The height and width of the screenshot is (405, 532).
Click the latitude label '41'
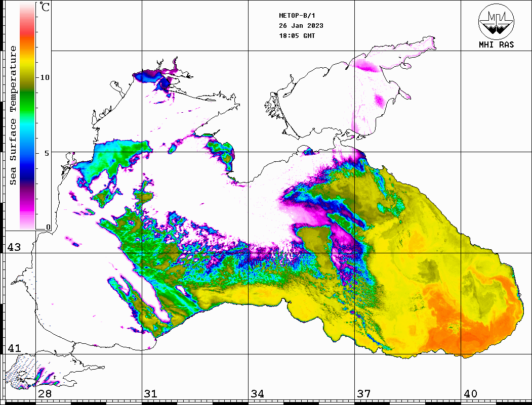(x=14, y=348)
